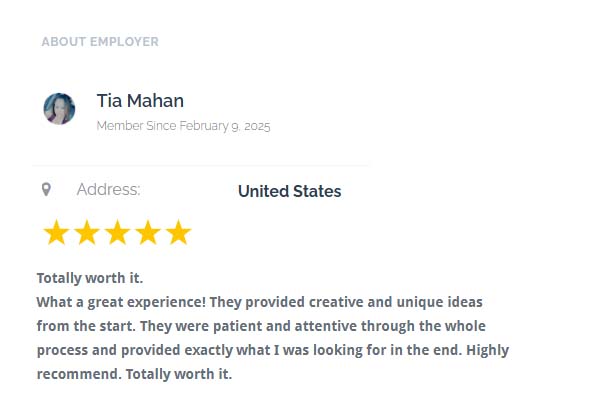The image size is (600, 400).
Task: Open the Tia Mahan employer name
Action: 140,101
